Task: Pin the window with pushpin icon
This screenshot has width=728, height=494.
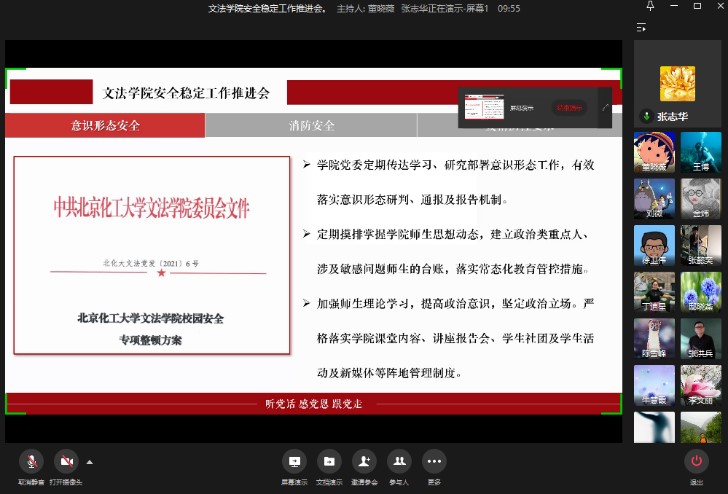Action: 650,6
